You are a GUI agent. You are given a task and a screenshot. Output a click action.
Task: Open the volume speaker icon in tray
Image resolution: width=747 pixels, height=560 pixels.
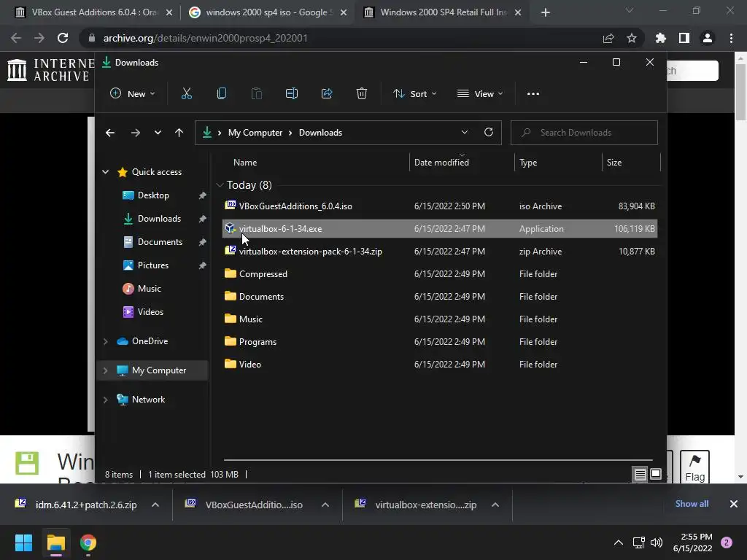coord(657,542)
